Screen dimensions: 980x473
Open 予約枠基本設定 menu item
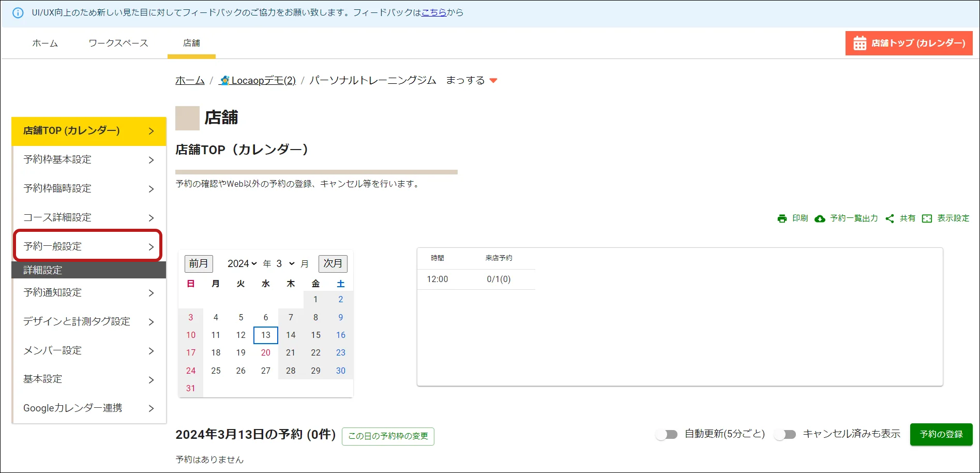[x=89, y=160]
